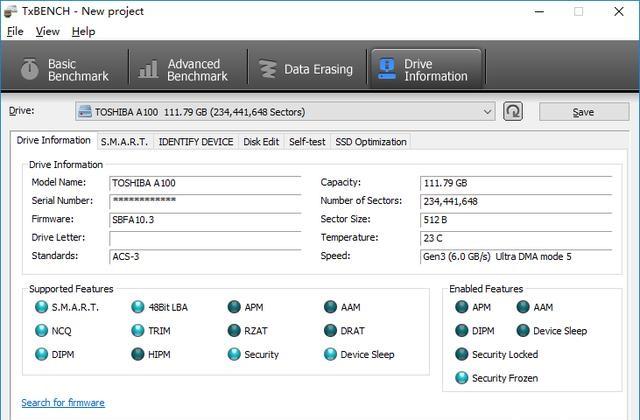
Task: Click the Security Locked indicator
Action: [x=462, y=354]
